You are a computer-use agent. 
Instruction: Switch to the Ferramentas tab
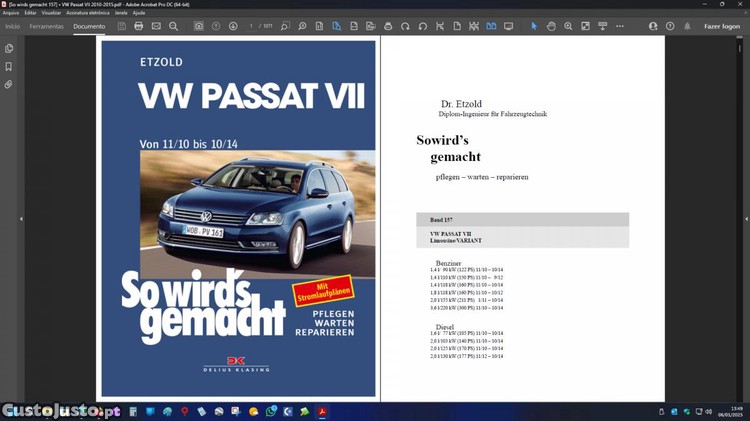coord(46,26)
